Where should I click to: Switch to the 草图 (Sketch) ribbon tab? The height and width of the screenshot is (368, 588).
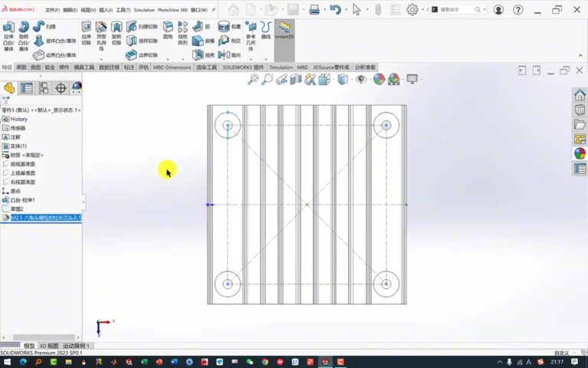pos(21,67)
